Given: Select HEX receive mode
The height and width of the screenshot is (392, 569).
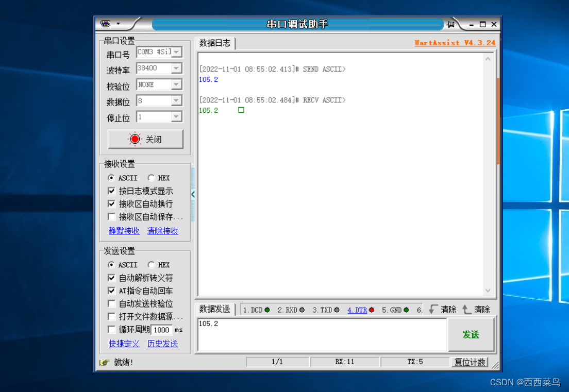Looking at the screenshot, I should [151, 178].
